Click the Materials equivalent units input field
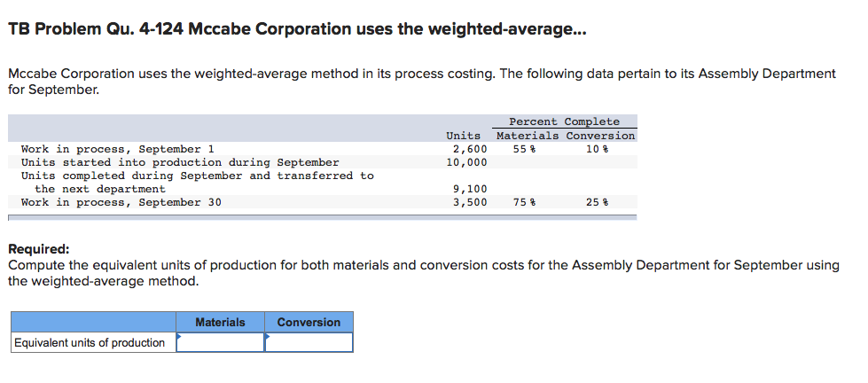The image size is (868, 383). [x=220, y=342]
